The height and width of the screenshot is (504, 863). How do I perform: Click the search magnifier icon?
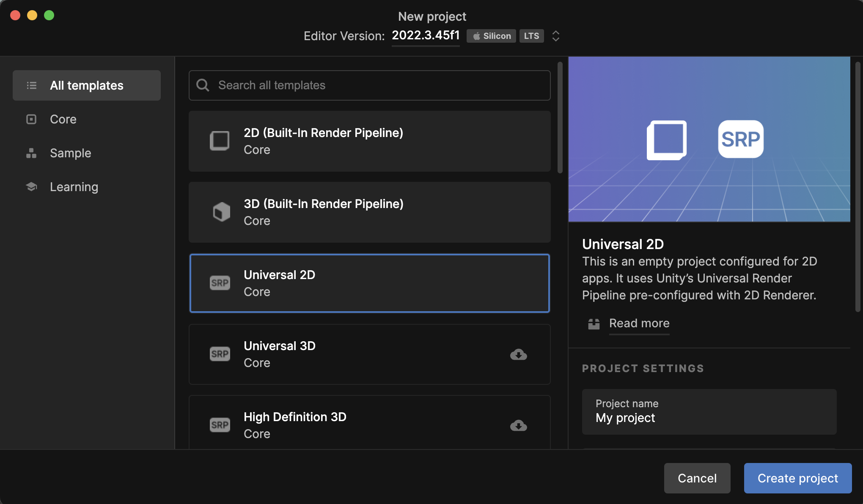coord(203,85)
